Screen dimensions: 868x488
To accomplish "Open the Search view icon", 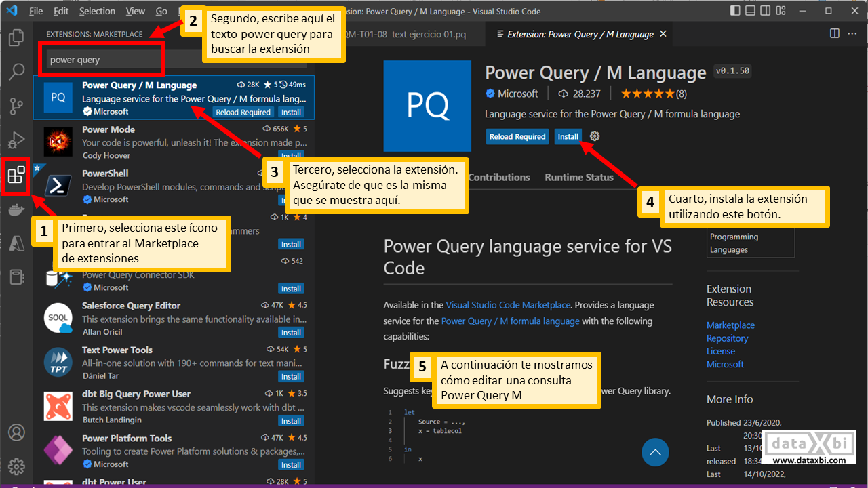I will [x=16, y=72].
